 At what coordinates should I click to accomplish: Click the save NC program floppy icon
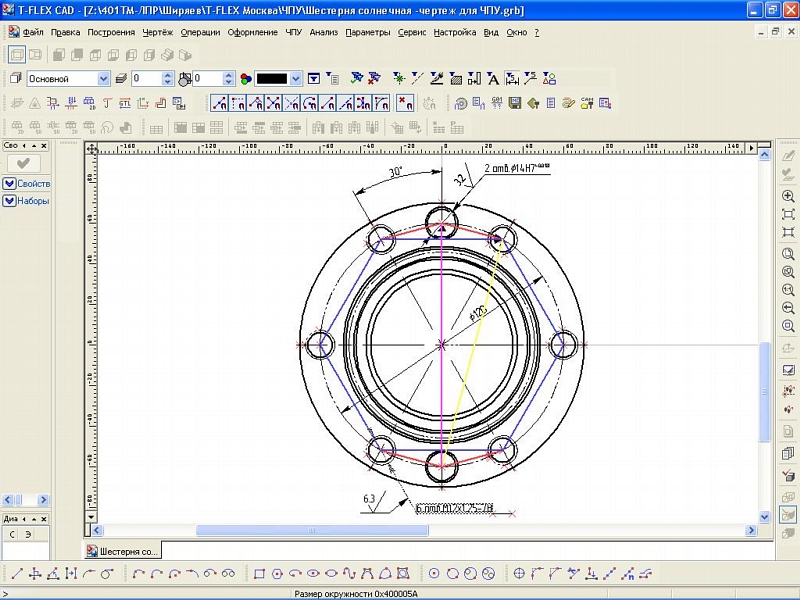pyautogui.click(x=515, y=104)
